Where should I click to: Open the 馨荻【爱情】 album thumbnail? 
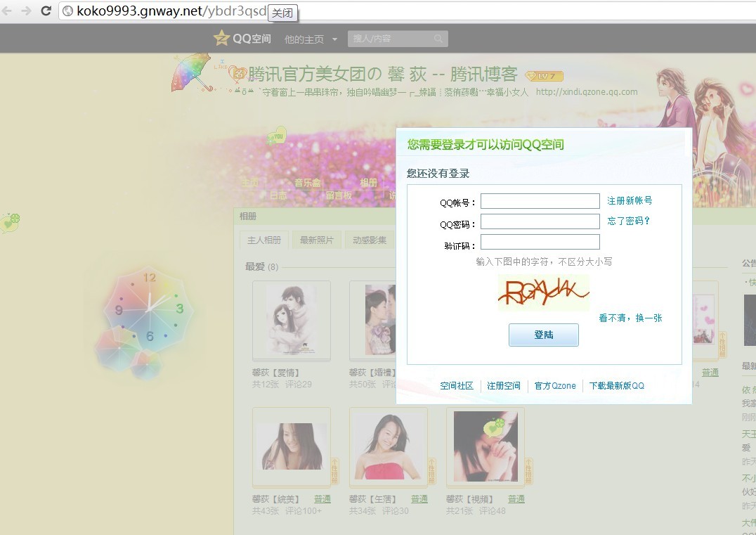(291, 321)
